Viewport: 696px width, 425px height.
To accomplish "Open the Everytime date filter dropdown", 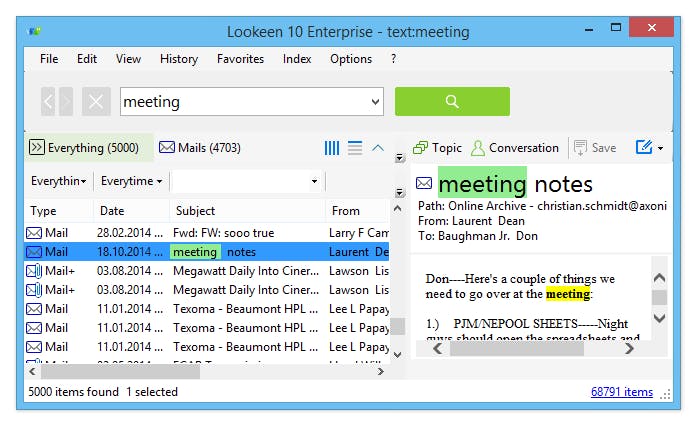I will coord(131,181).
